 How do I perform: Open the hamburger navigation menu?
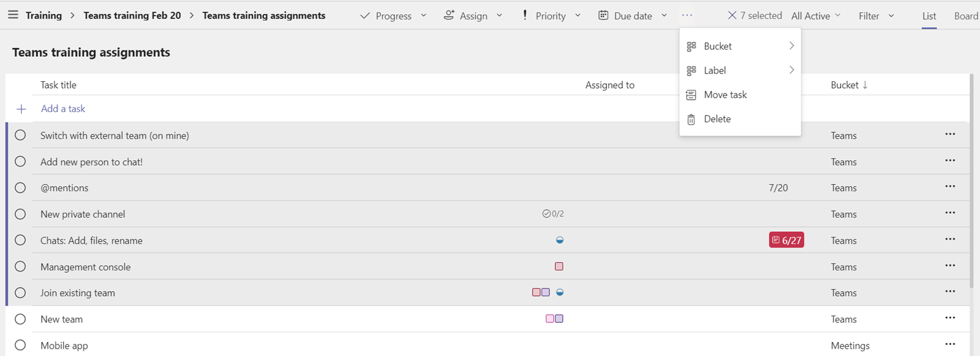pyautogui.click(x=13, y=15)
